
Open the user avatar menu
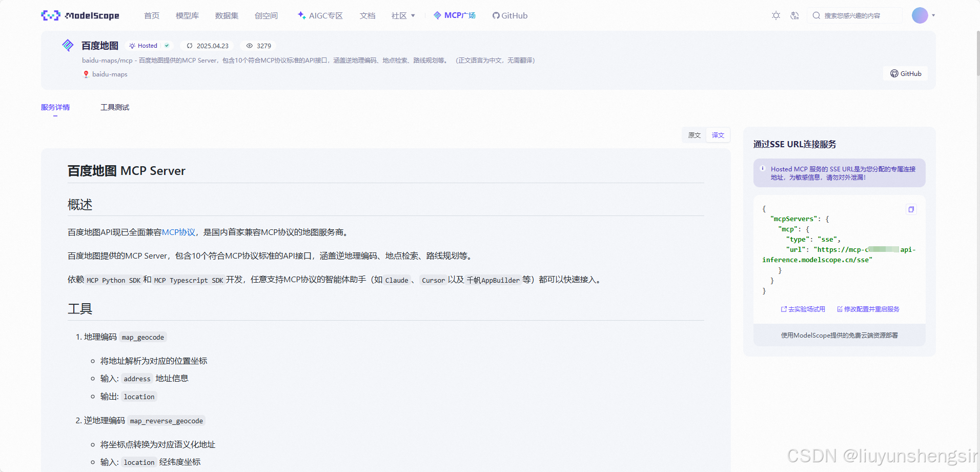920,15
